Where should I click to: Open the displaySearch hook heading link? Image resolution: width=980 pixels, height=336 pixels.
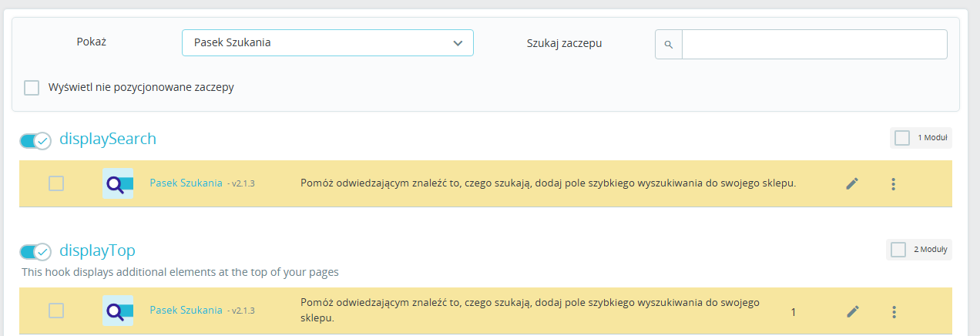(x=108, y=139)
